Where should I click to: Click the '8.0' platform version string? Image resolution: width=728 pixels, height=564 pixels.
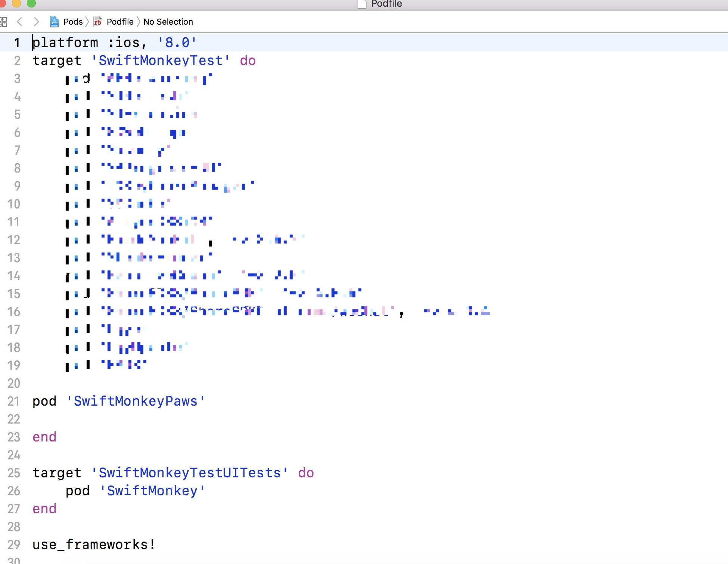177,43
